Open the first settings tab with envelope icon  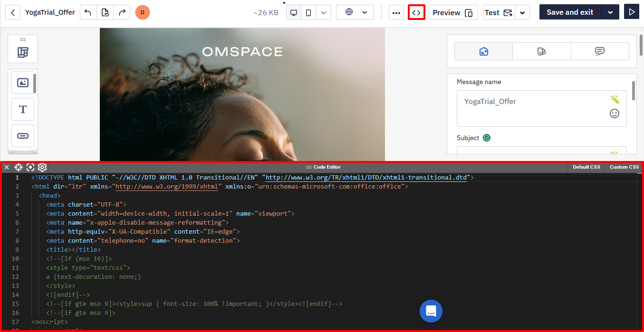(x=484, y=51)
